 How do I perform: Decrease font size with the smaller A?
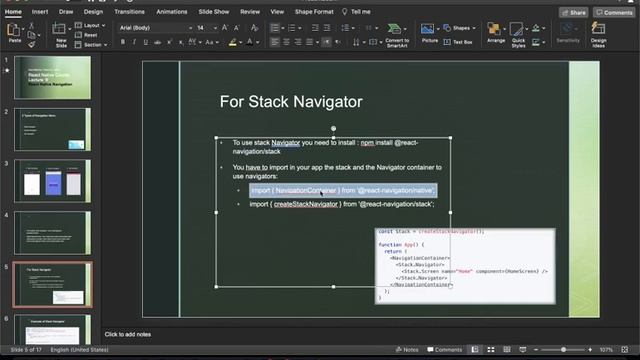tap(237, 28)
